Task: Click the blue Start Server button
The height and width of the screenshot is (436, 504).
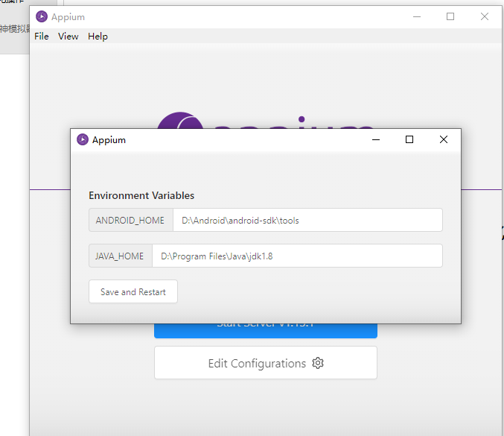Action: tap(265, 330)
